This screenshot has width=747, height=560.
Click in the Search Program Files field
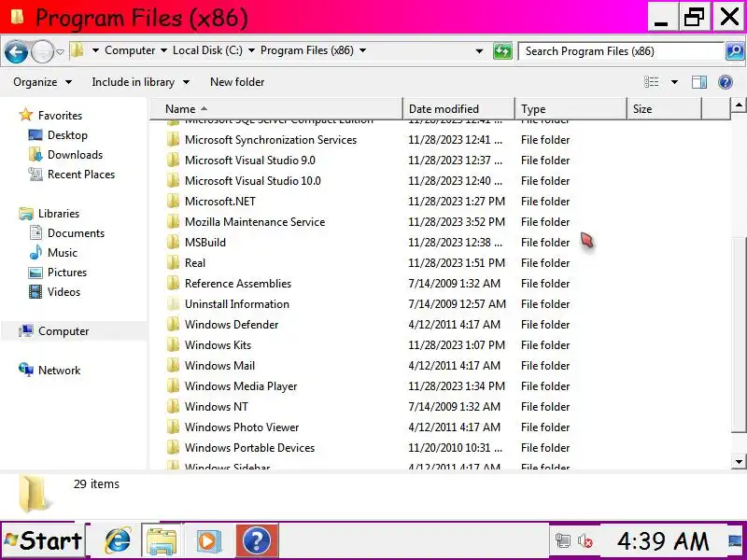tap(621, 51)
